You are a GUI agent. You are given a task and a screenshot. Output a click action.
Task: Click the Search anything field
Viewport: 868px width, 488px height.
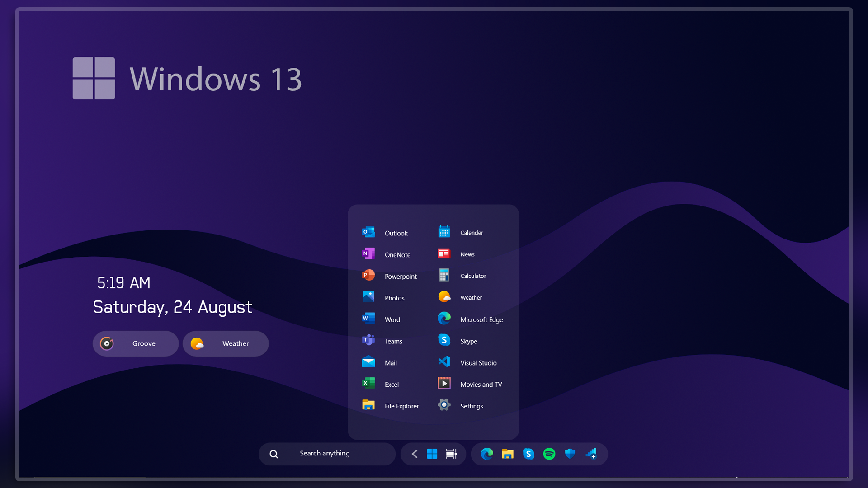click(x=327, y=454)
